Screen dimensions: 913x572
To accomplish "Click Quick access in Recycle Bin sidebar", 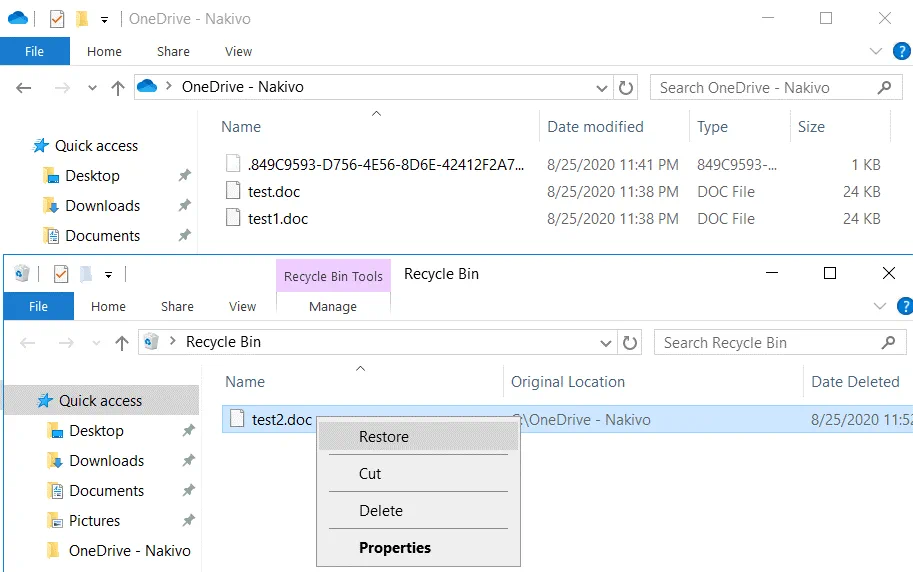I will [100, 401].
